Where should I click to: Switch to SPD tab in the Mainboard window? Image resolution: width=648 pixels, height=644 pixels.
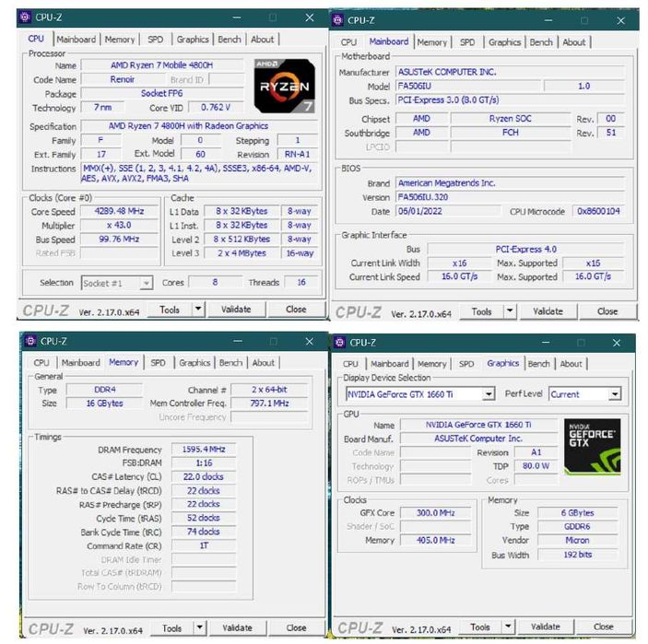pos(467,42)
